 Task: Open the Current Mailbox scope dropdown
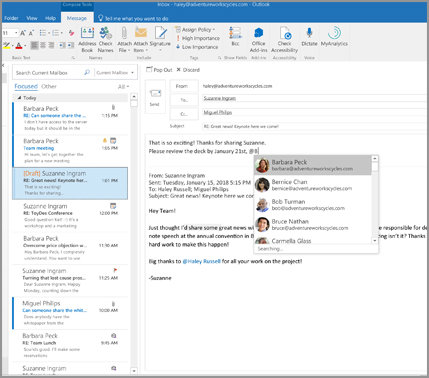(x=115, y=73)
